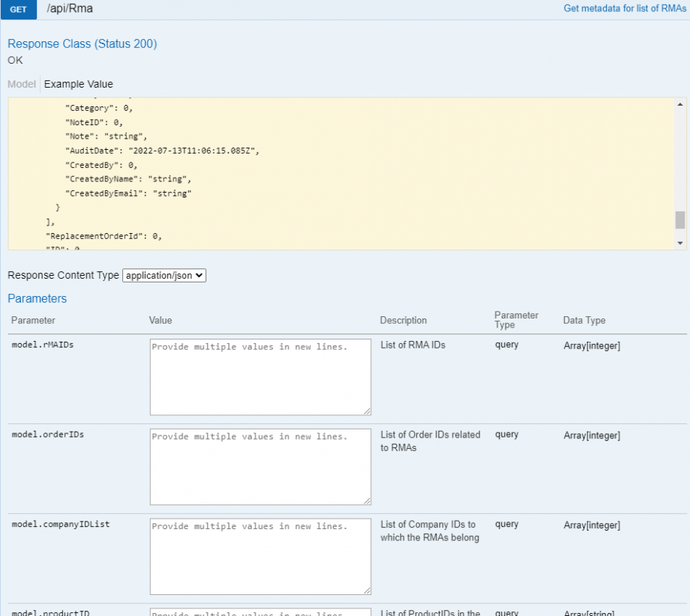Screen dimensions: 690x616
Task: Click the "List of Company IDs" description
Action: coord(430,531)
